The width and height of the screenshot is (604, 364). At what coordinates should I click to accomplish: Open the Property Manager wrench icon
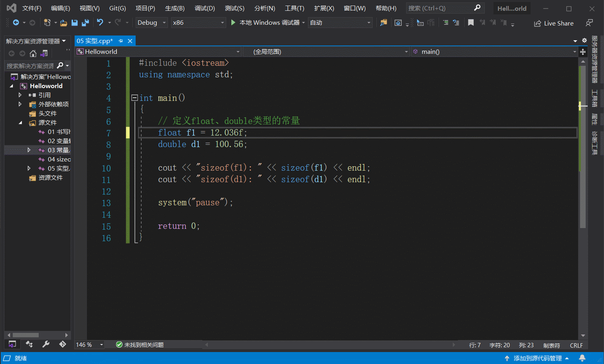click(46, 344)
